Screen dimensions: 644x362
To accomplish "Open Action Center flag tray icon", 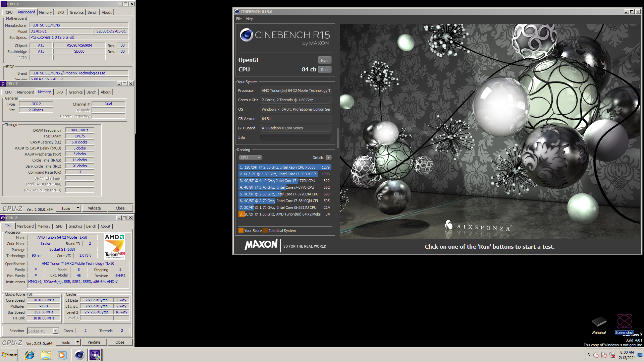I will pos(604,355).
